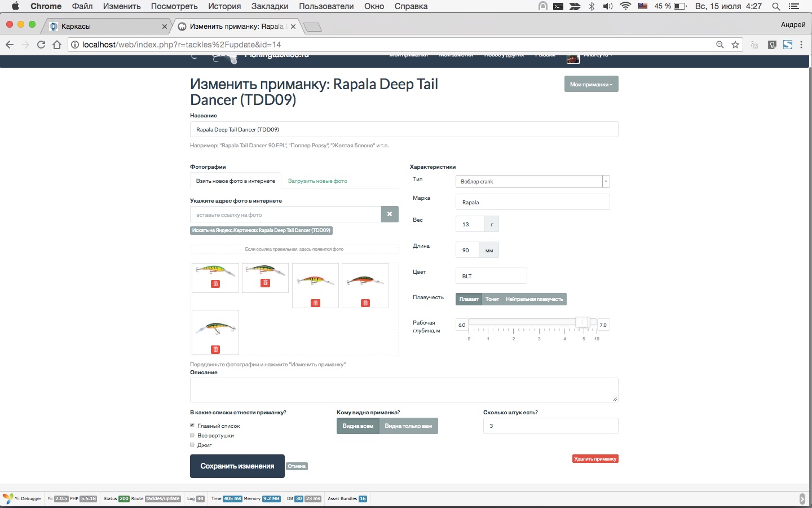Open the zoom indicator in address bar
Screen dimensions: 812x508
pyautogui.click(x=720, y=45)
